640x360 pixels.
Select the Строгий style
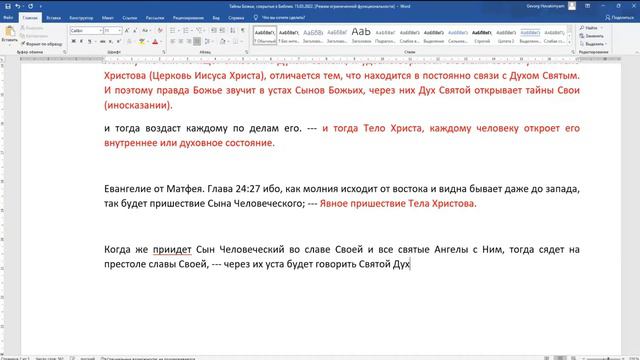click(482, 36)
